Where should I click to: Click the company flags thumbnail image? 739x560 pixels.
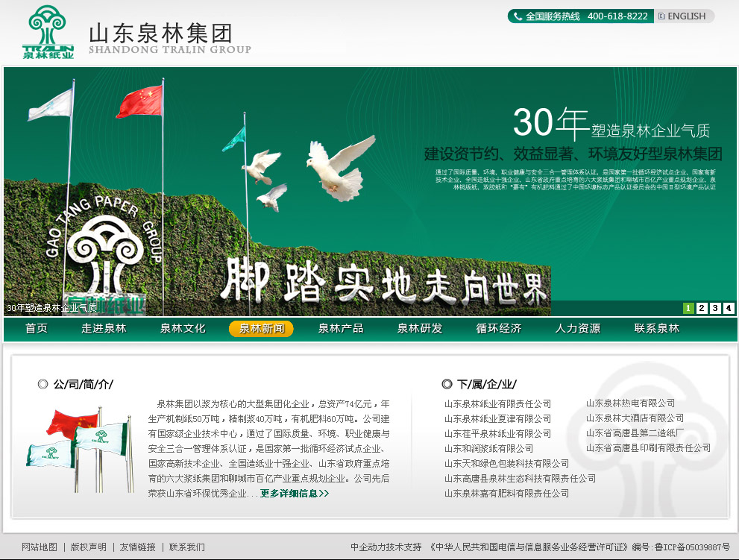81,449
